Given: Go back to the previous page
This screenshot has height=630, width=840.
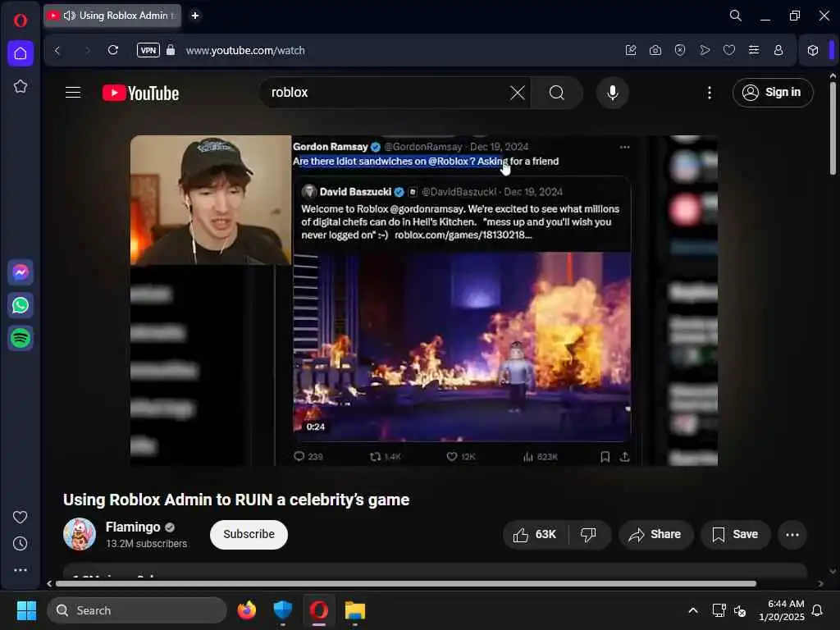Looking at the screenshot, I should [x=57, y=50].
